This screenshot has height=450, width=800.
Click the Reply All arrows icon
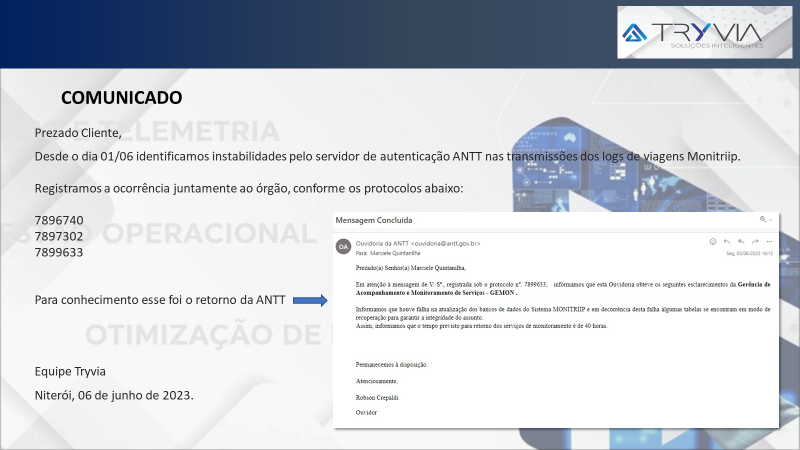pos(741,242)
